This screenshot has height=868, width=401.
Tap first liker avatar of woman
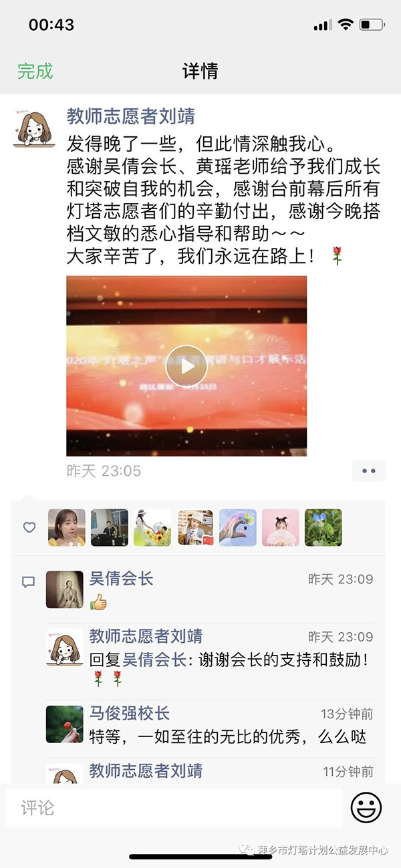point(67,528)
